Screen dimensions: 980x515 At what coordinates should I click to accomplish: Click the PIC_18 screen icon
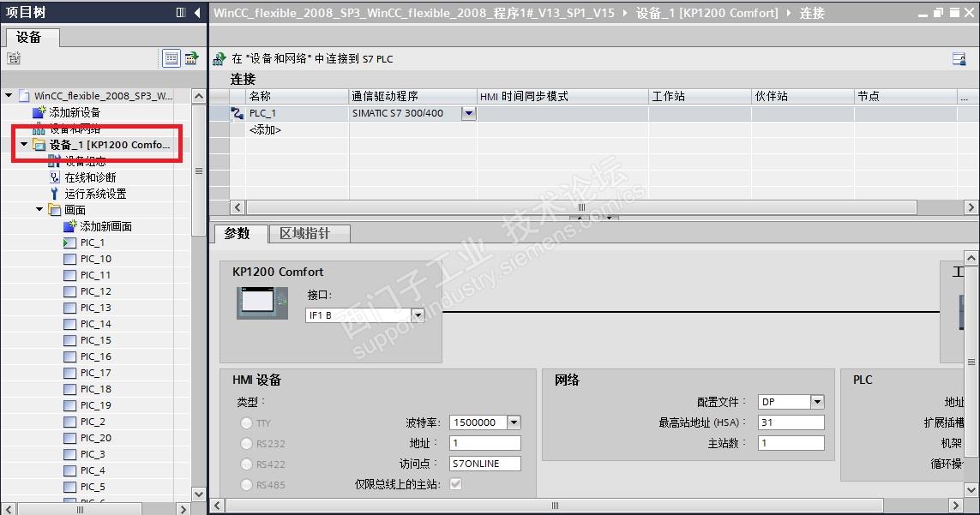tap(70, 389)
